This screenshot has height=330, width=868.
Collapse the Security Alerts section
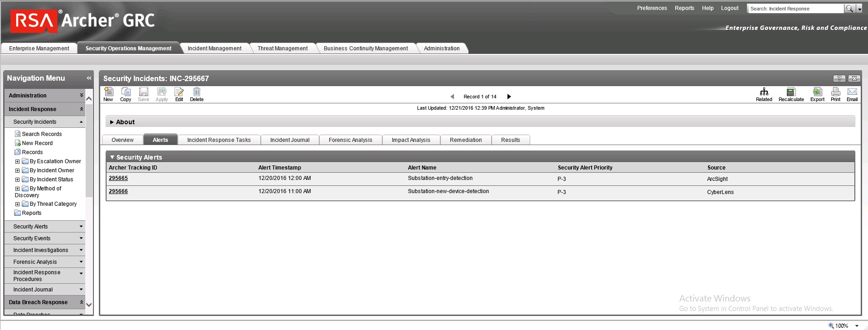(112, 157)
